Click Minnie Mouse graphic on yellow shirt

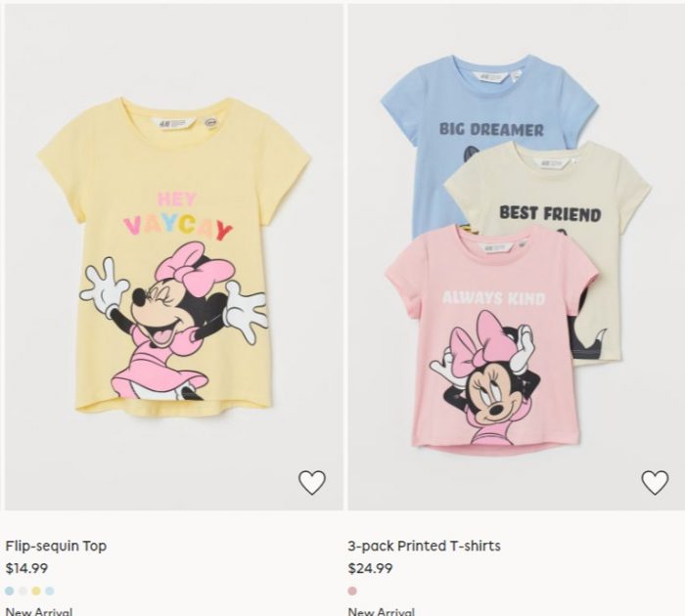click(x=174, y=321)
